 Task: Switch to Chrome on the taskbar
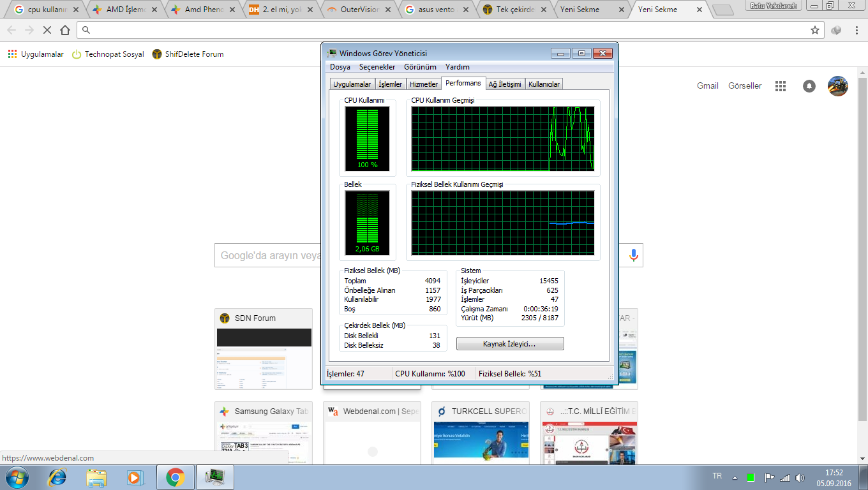coord(175,477)
